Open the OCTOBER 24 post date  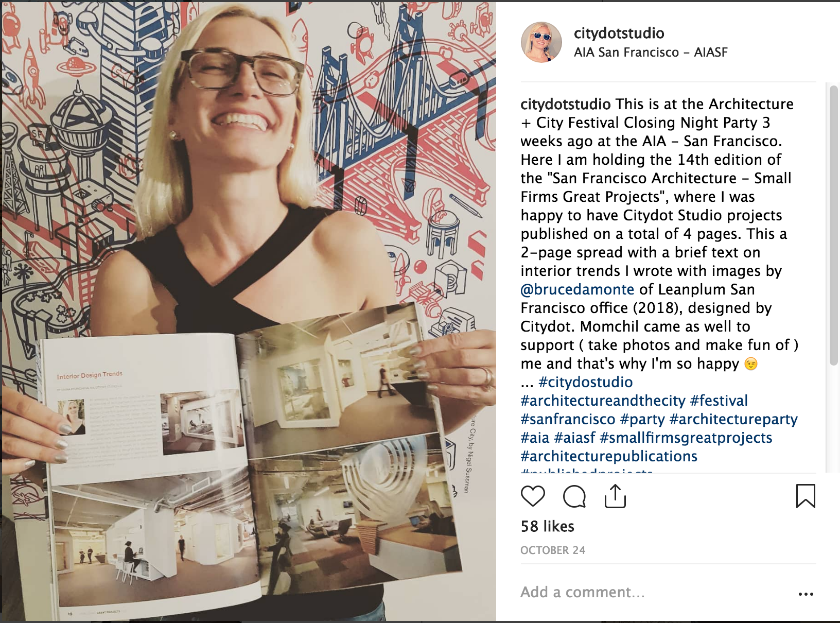(553, 550)
